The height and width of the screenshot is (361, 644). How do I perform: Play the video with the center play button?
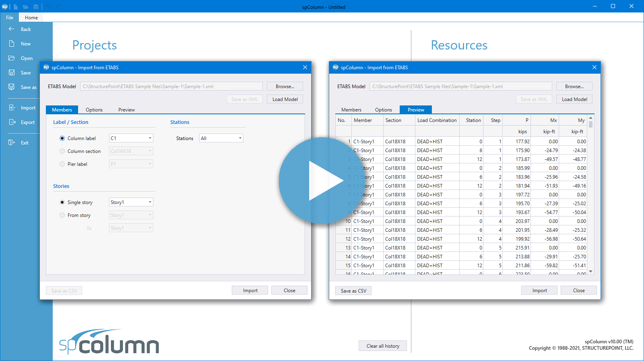(322, 181)
